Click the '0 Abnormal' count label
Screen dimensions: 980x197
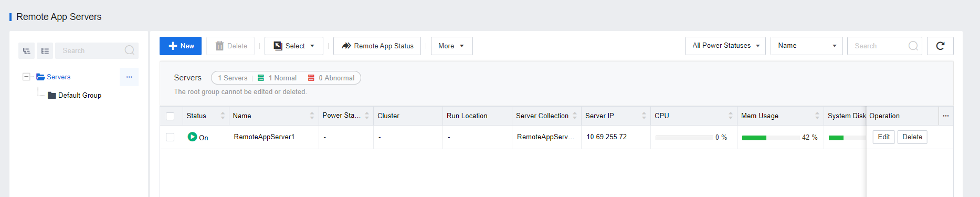tap(336, 78)
